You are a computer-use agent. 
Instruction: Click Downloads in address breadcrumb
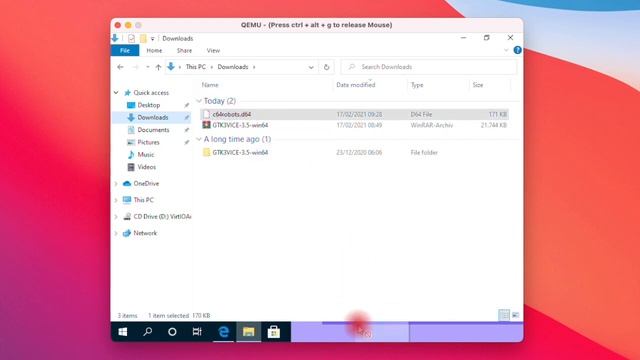pyautogui.click(x=233, y=67)
